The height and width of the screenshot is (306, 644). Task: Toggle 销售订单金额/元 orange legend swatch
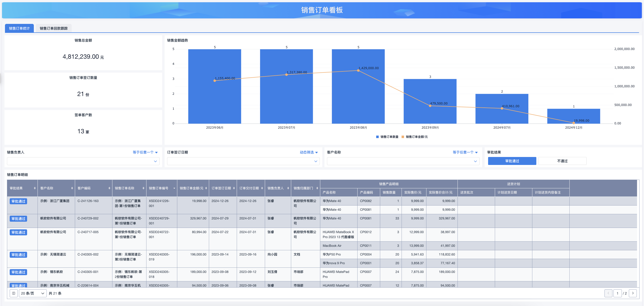403,137
